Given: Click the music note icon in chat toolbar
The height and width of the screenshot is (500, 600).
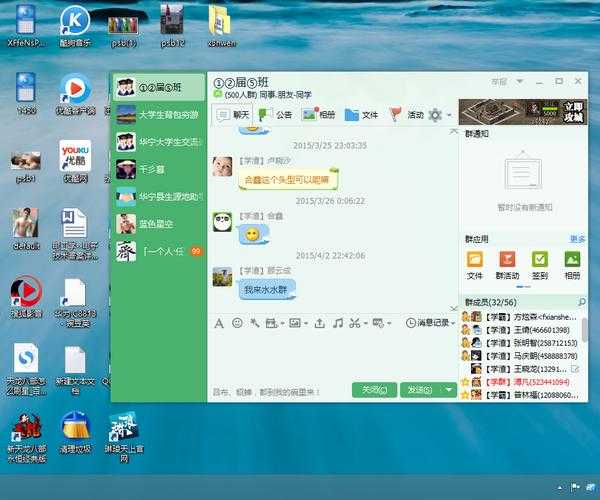Looking at the screenshot, I should click(338, 323).
